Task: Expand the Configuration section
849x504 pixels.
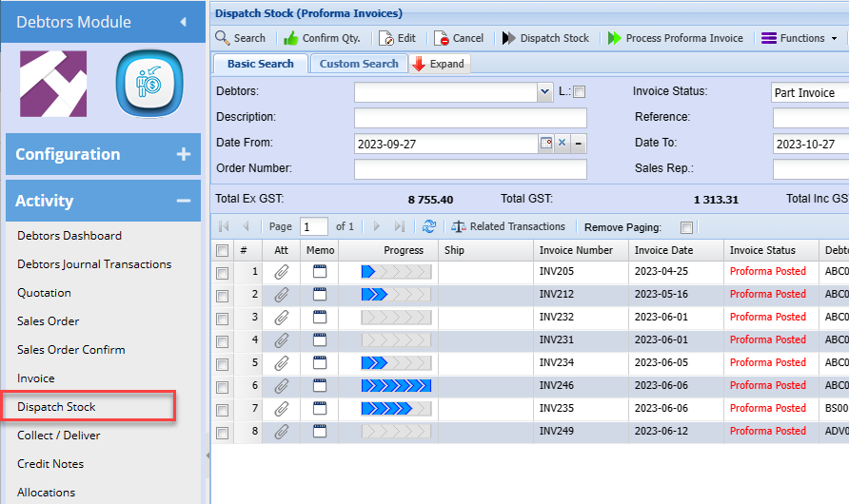Action: pos(184,154)
